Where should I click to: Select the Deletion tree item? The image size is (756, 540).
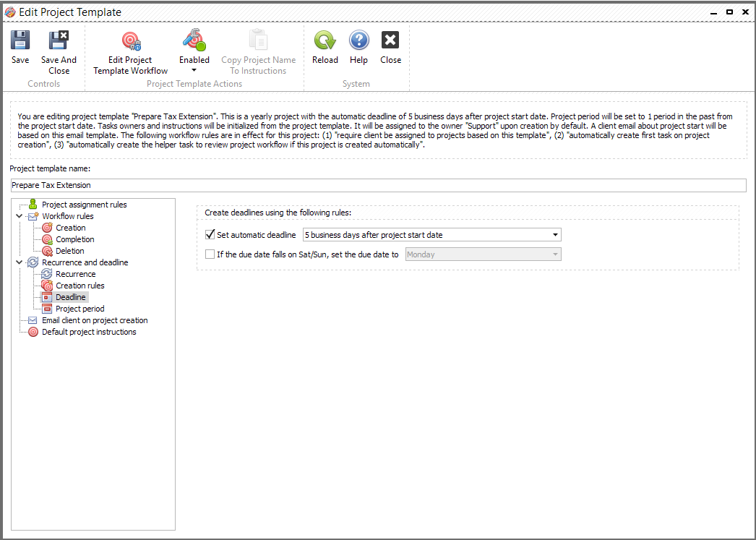coord(70,251)
